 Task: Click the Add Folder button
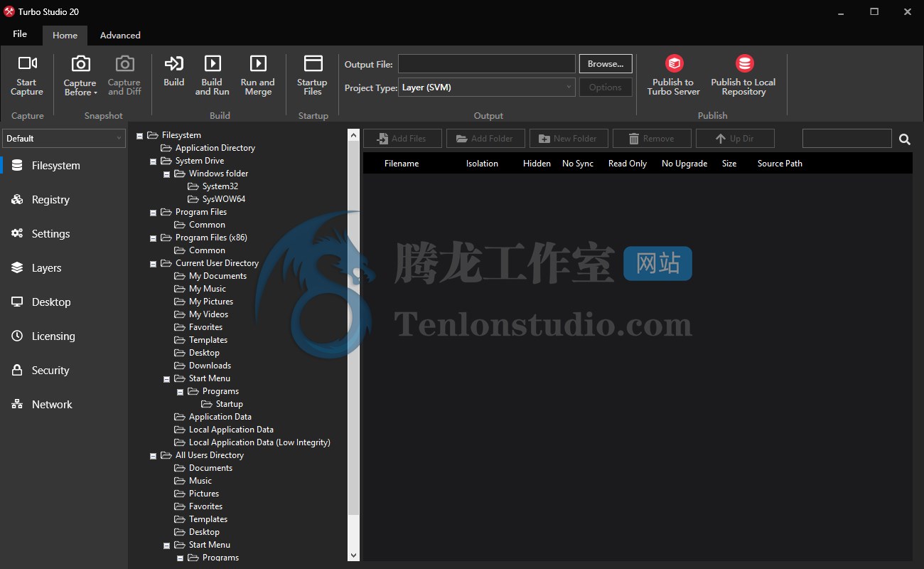[485, 139]
